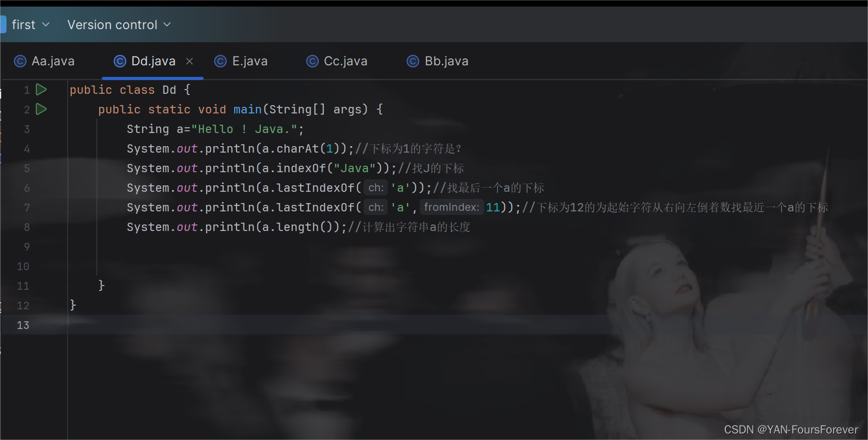Screen dimensions: 868x440
Task: Click the 'ch:' parameter hint on line 7
Action: pyautogui.click(x=374, y=207)
